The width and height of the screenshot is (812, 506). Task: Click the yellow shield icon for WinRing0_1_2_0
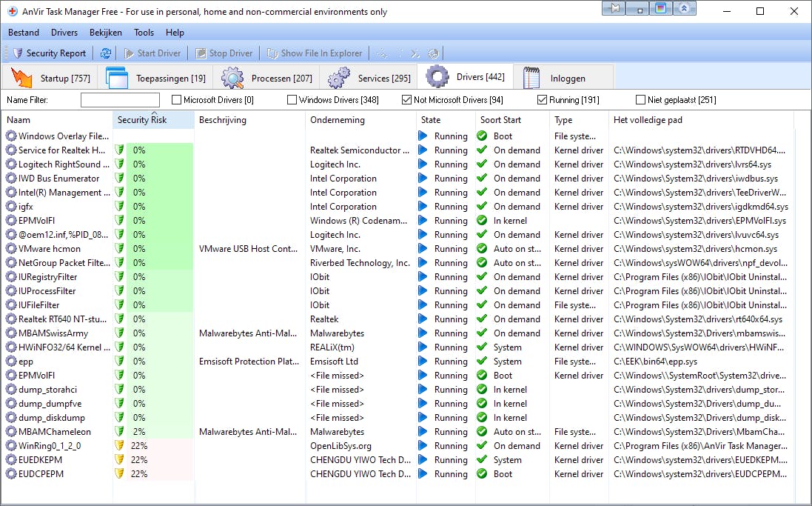(x=119, y=446)
